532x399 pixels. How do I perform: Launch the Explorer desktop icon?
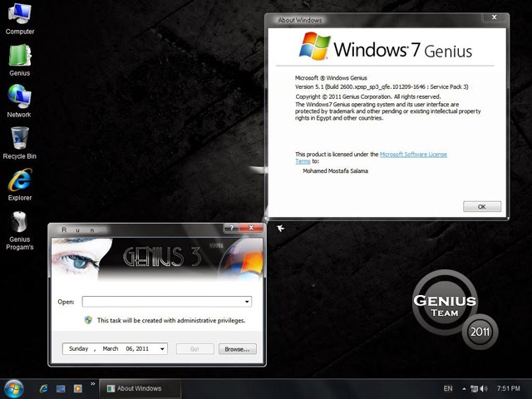pos(20,185)
